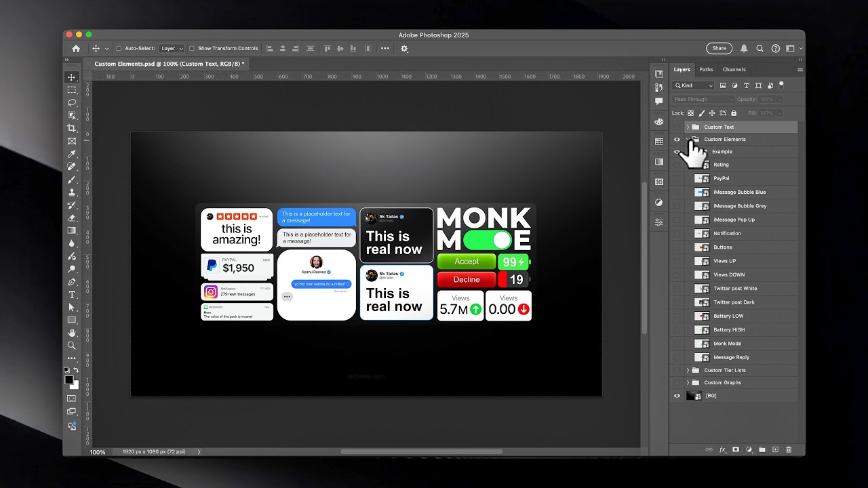Select the Path Selection tool

pyautogui.click(x=72, y=307)
